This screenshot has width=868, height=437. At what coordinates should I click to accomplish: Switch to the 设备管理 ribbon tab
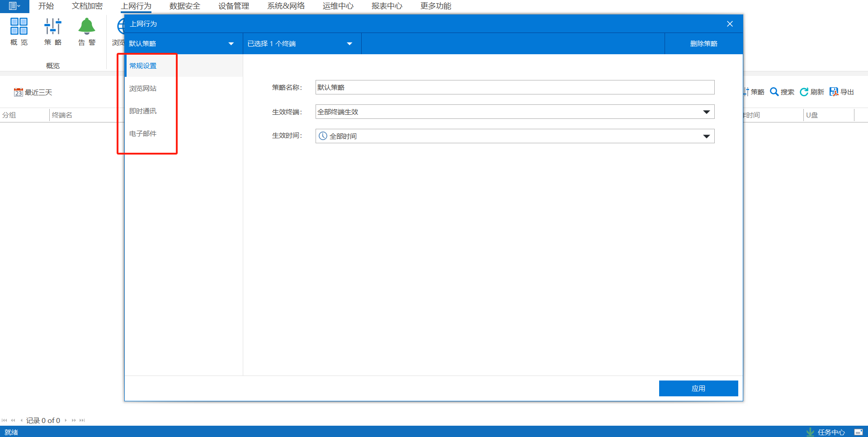tap(233, 6)
